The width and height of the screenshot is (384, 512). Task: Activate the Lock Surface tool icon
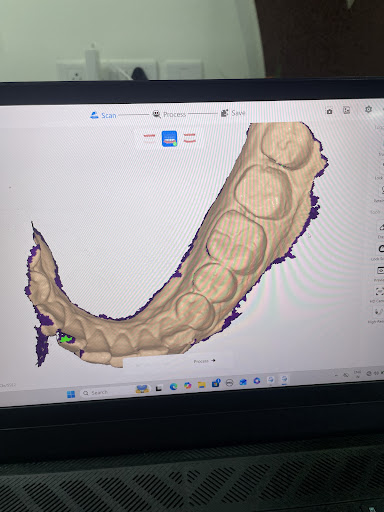(x=381, y=249)
